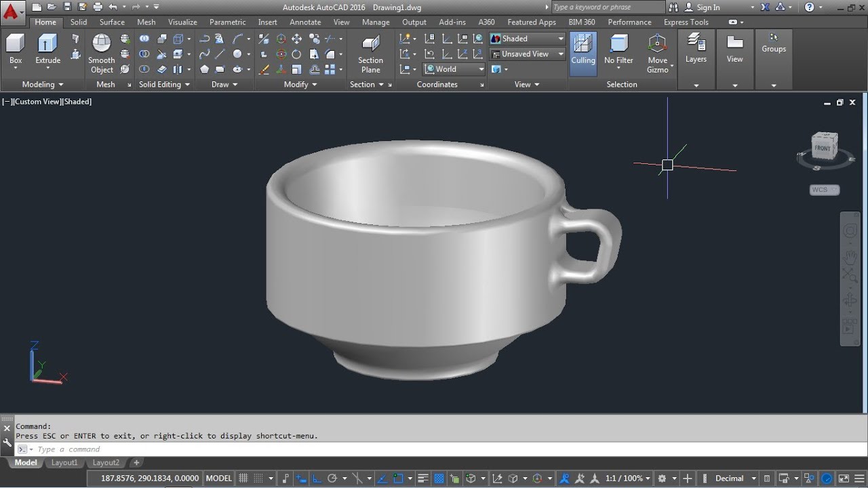Open the Visualize ribbon tab

pos(182,22)
